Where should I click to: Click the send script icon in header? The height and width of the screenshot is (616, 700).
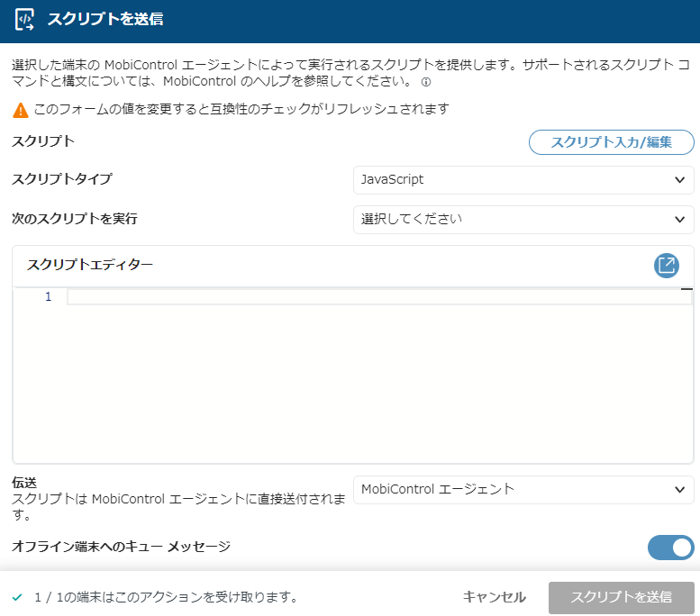tap(24, 20)
